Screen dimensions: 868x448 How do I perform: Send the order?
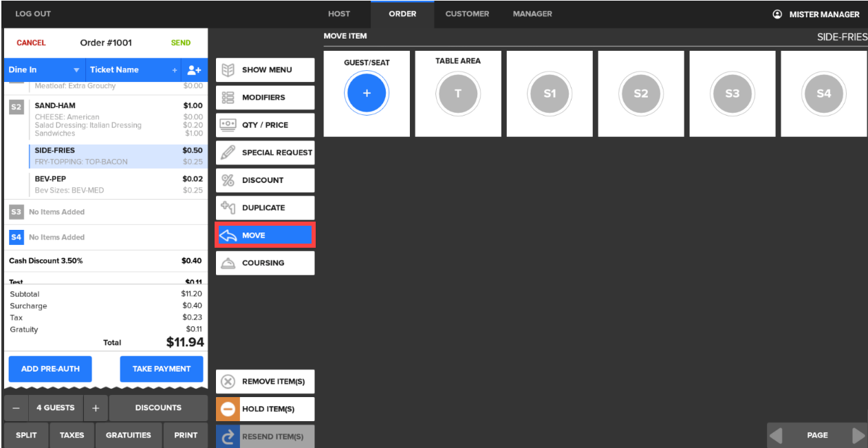point(181,43)
